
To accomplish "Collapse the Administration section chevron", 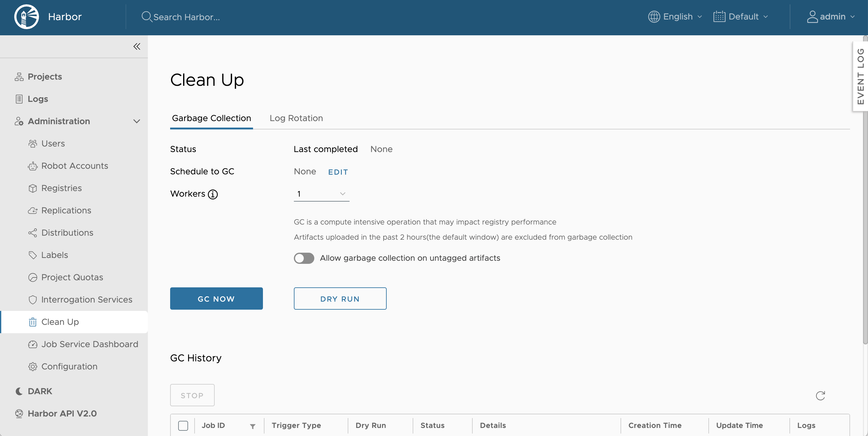I will (x=136, y=121).
